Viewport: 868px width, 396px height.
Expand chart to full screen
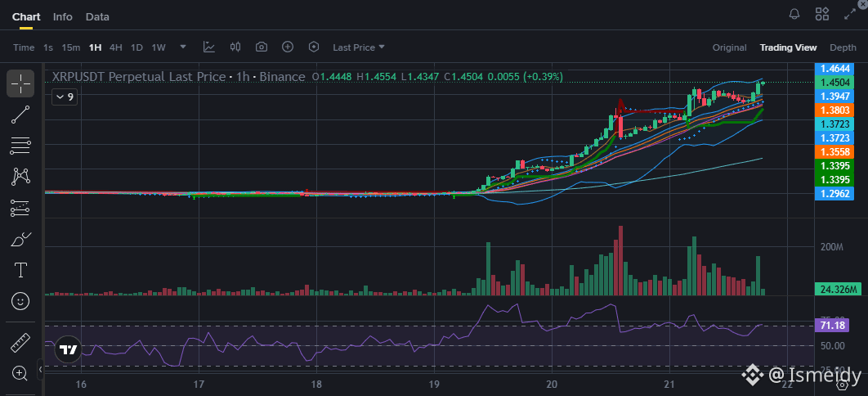tap(850, 15)
